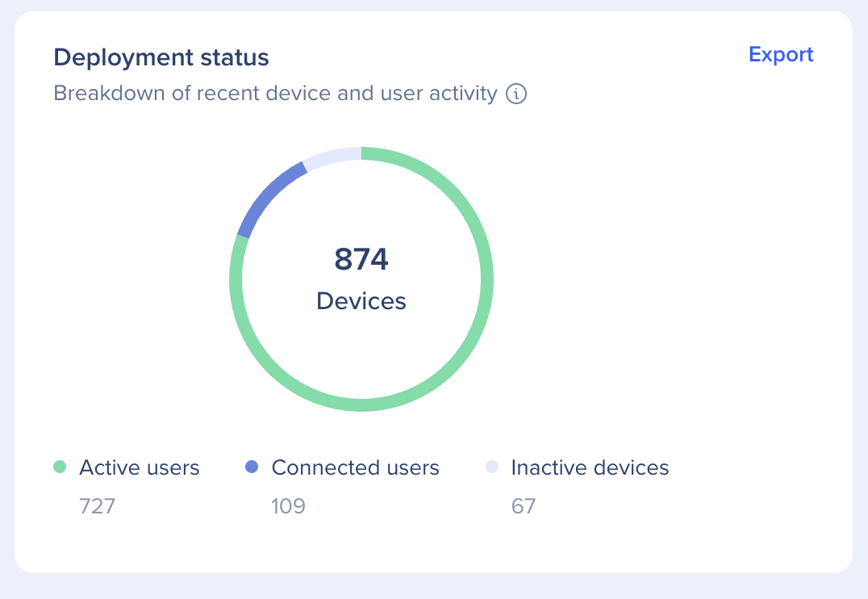The width and height of the screenshot is (868, 599).
Task: Select the pale Inactive devices donut segment
Action: pos(332,157)
